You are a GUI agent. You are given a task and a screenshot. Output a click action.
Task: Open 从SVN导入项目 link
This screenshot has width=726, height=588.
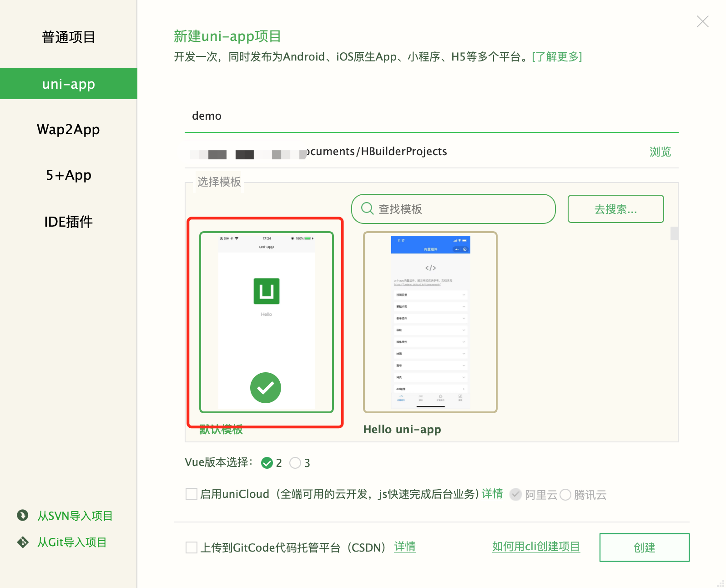[75, 516]
